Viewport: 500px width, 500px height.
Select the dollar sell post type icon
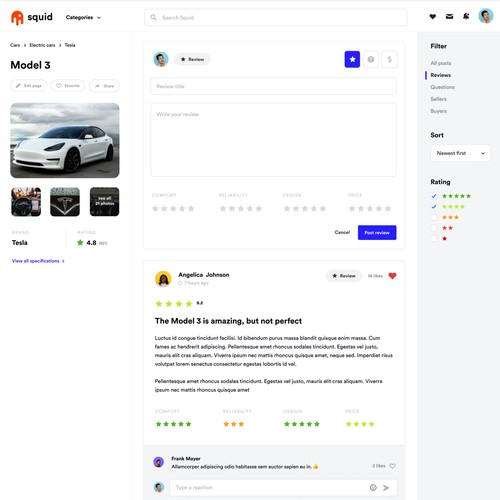tap(389, 59)
